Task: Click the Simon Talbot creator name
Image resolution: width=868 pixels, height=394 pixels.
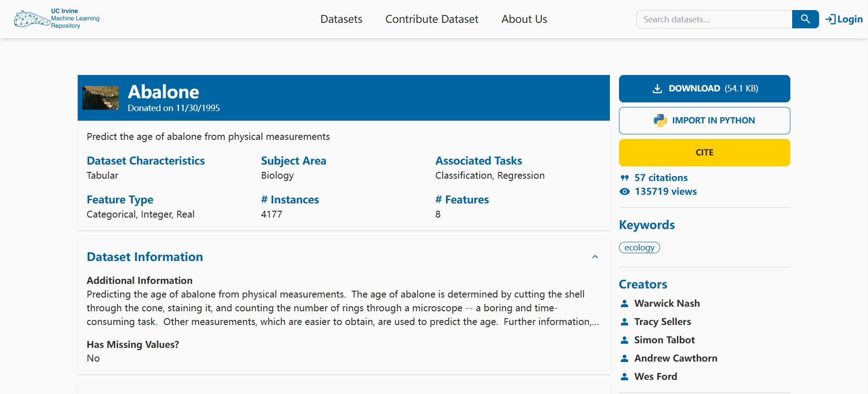Action: 664,340
